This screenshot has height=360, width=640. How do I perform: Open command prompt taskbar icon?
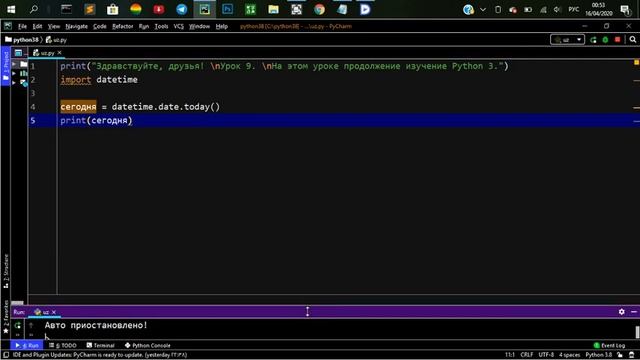click(x=66, y=9)
